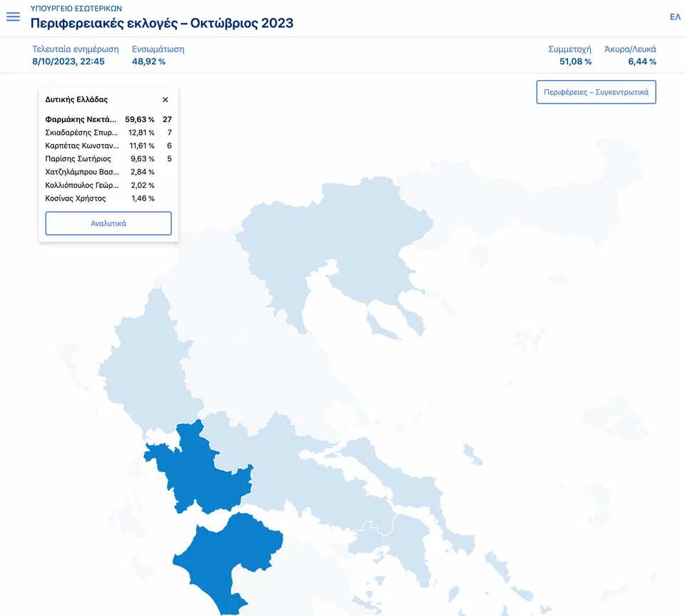Close the Δυτικής Ελλάδας popup
Image resolution: width=685 pixels, height=616 pixels.
click(x=165, y=100)
